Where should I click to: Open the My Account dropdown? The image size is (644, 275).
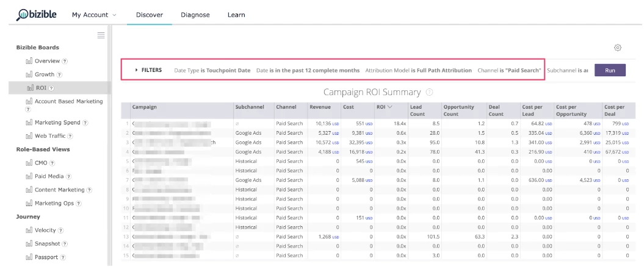(94, 15)
